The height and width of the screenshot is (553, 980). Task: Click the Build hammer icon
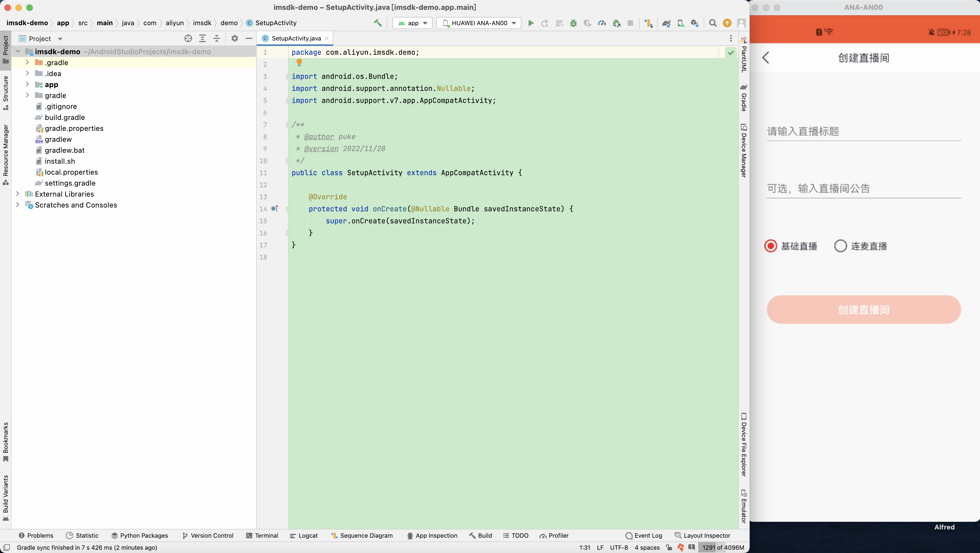(x=377, y=23)
